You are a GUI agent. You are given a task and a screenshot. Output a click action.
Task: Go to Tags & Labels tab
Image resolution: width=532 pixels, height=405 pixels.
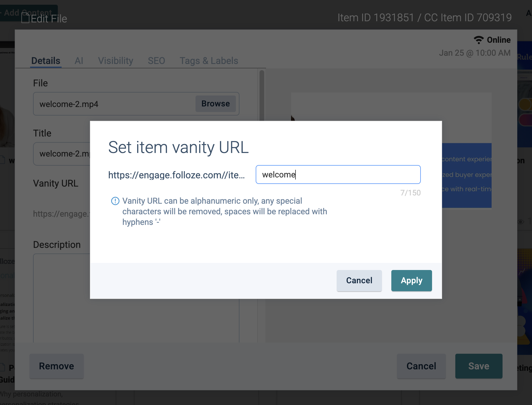coord(209,61)
